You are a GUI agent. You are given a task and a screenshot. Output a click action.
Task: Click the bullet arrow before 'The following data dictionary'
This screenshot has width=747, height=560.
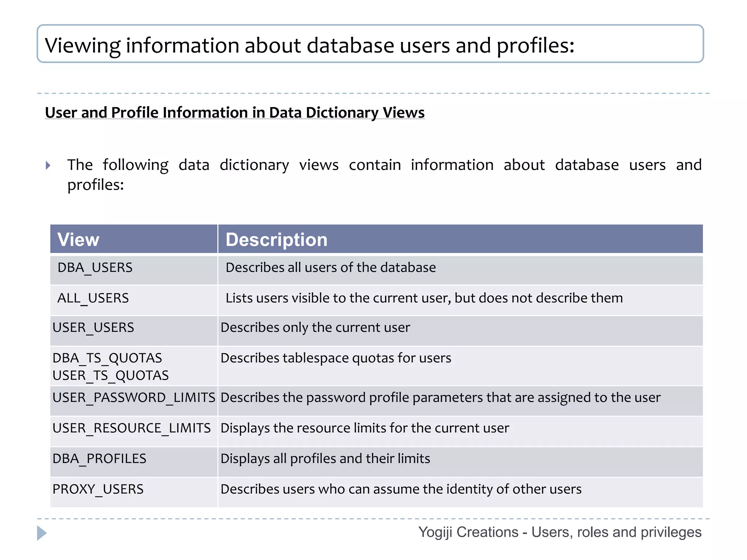48,166
